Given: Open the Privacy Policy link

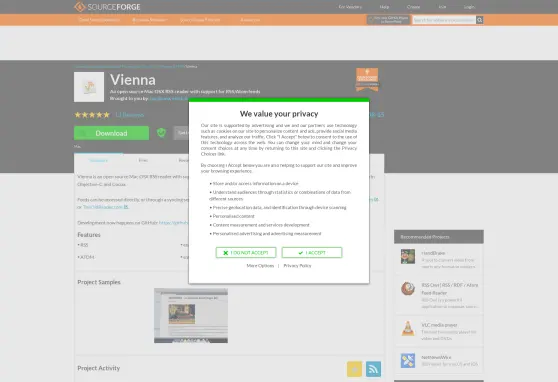Looking at the screenshot, I should (297, 266).
